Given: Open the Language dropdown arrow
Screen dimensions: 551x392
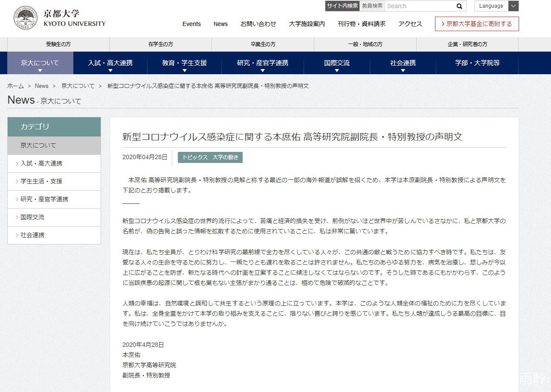Looking at the screenshot, I should tap(513, 6).
